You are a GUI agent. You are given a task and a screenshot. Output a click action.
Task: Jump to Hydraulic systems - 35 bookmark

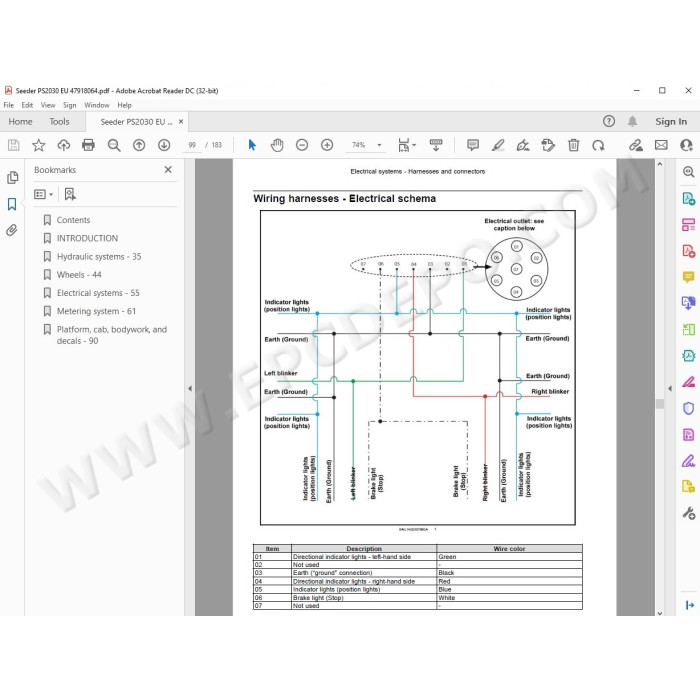99,257
